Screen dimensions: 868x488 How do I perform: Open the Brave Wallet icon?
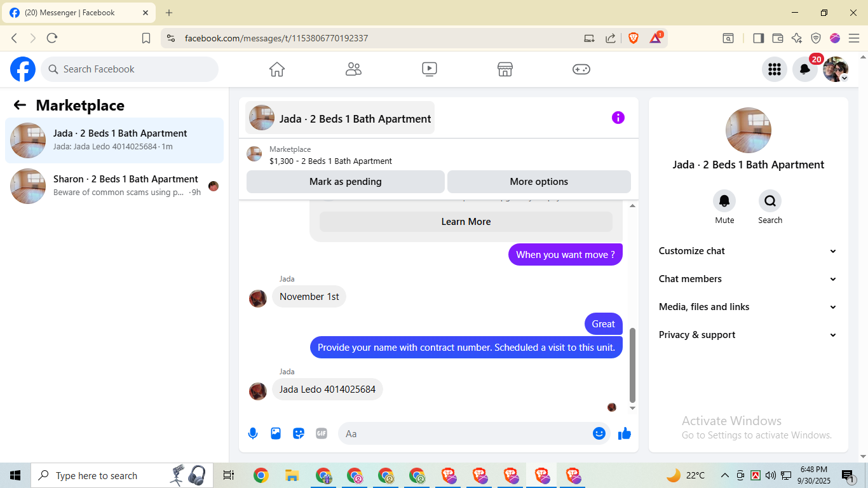[x=777, y=38]
